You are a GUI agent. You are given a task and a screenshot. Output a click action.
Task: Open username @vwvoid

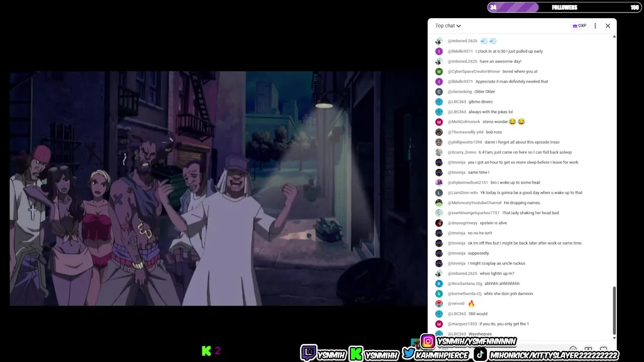[456, 304]
